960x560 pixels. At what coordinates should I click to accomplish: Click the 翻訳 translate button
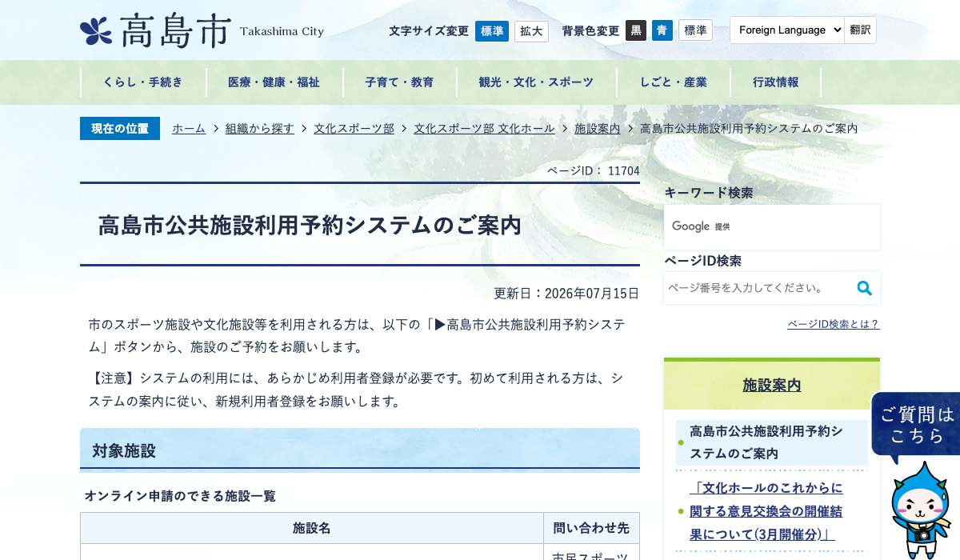861,30
